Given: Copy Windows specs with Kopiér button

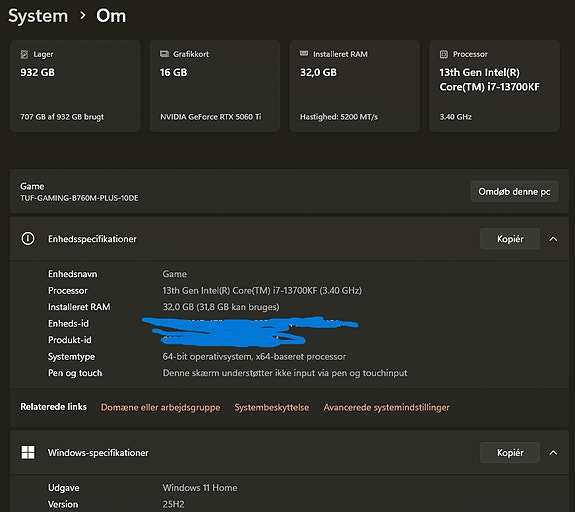Looking at the screenshot, I should pyautogui.click(x=510, y=453).
